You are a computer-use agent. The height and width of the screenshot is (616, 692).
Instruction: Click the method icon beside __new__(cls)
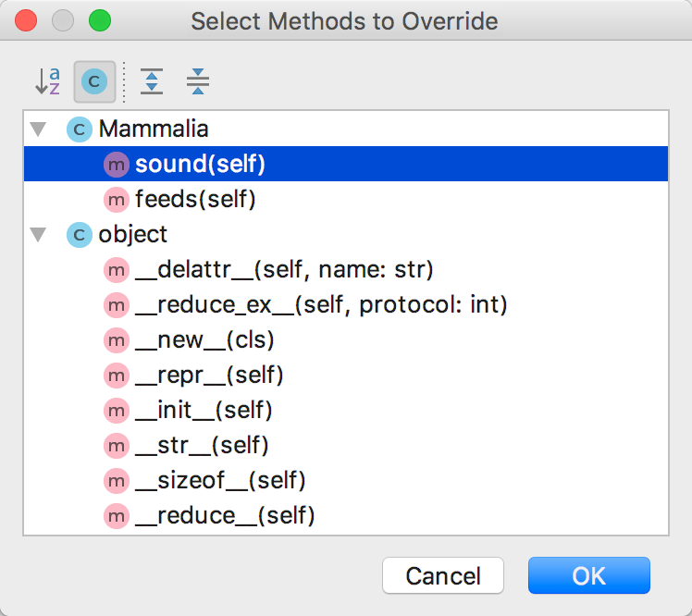pos(117,339)
